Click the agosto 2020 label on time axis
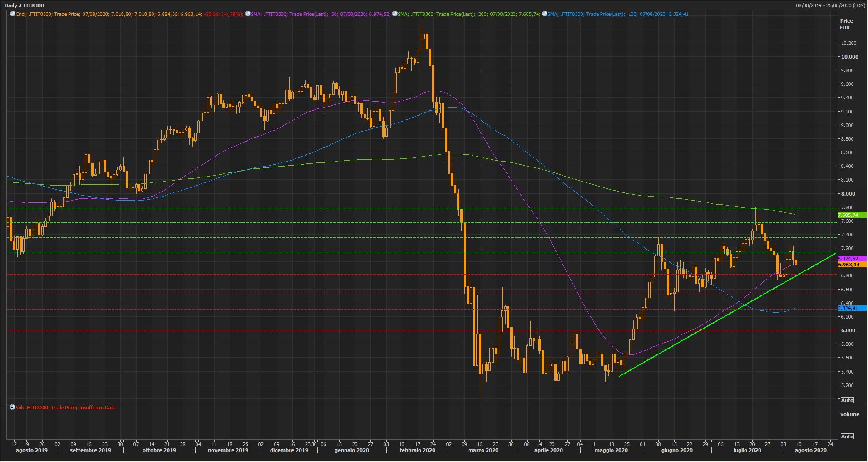 click(x=810, y=451)
